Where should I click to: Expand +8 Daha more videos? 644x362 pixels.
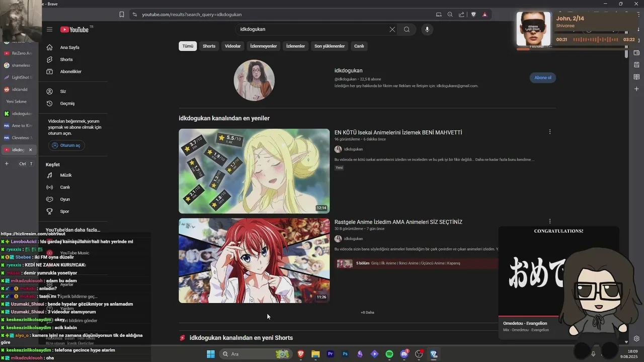tap(367, 312)
